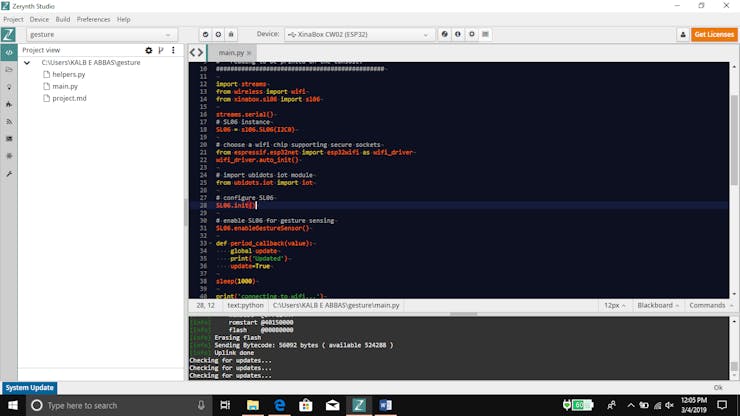The width and height of the screenshot is (740, 416).
Task: Close the main.py tab
Action: (249, 53)
